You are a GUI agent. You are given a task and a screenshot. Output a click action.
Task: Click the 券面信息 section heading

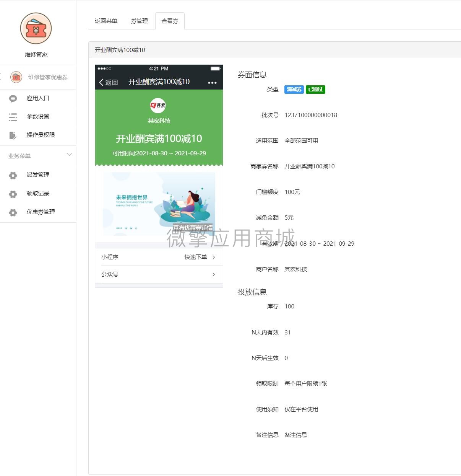(252, 75)
